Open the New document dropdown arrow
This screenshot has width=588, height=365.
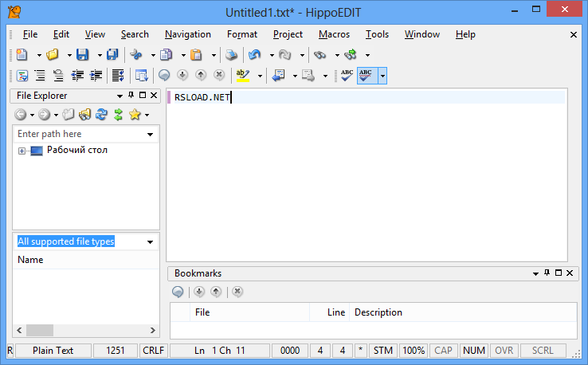pyautogui.click(x=39, y=55)
